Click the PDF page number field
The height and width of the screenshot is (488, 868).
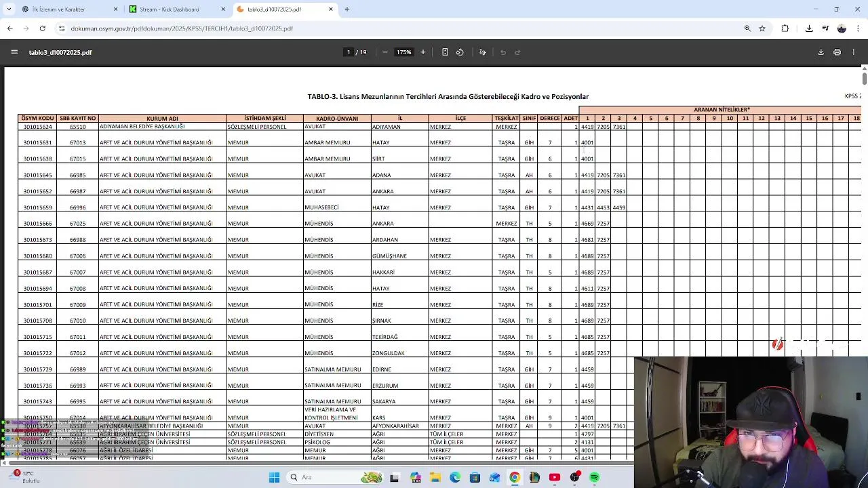(349, 52)
